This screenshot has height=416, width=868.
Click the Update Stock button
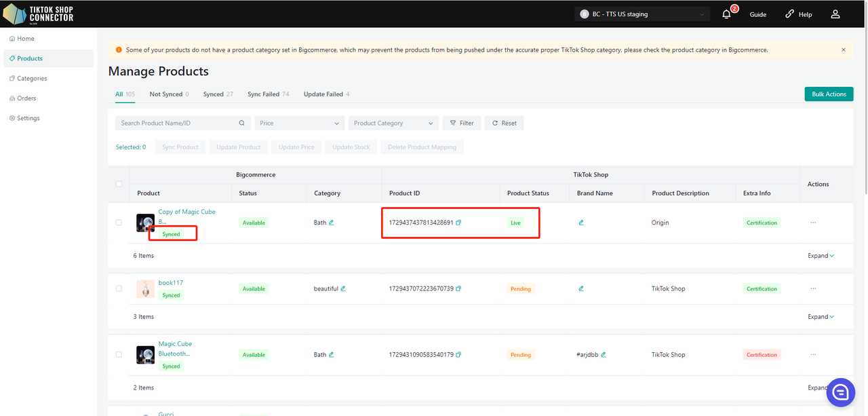pos(351,147)
